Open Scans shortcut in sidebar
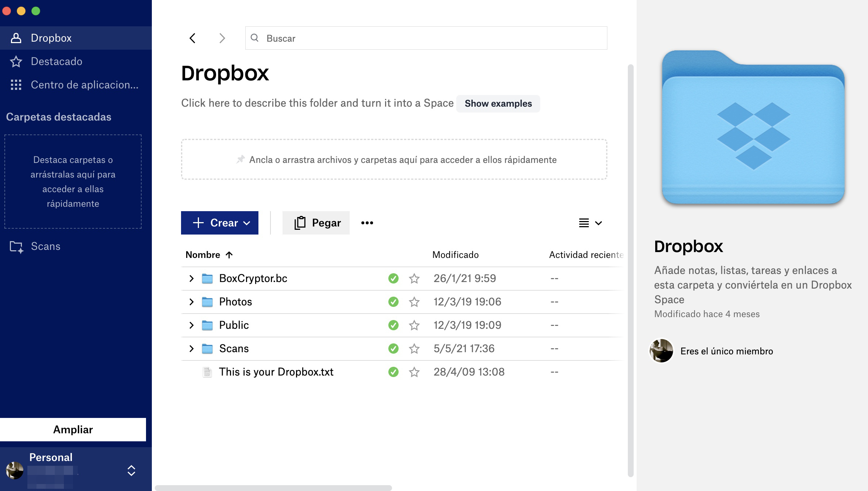868x491 pixels. [45, 246]
